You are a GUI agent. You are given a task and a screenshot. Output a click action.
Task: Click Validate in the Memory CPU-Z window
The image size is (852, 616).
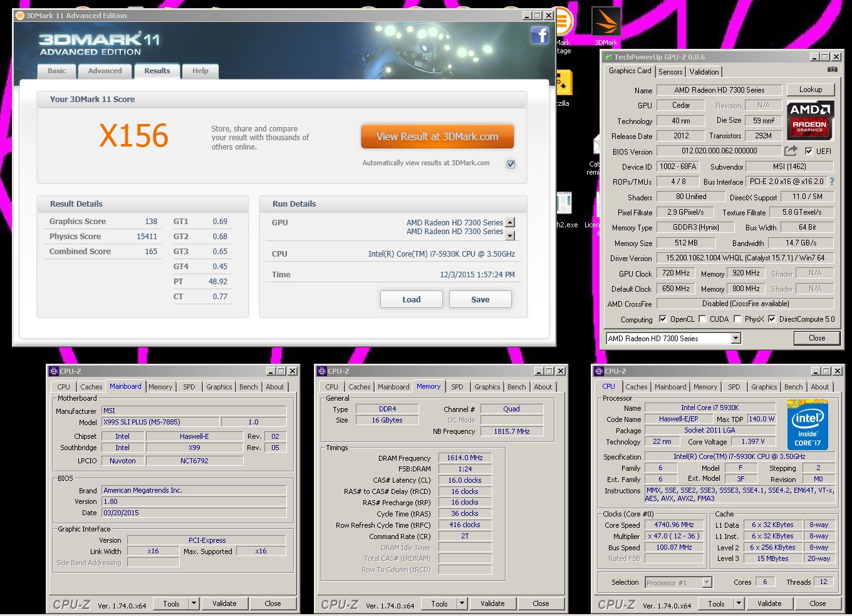click(x=492, y=603)
